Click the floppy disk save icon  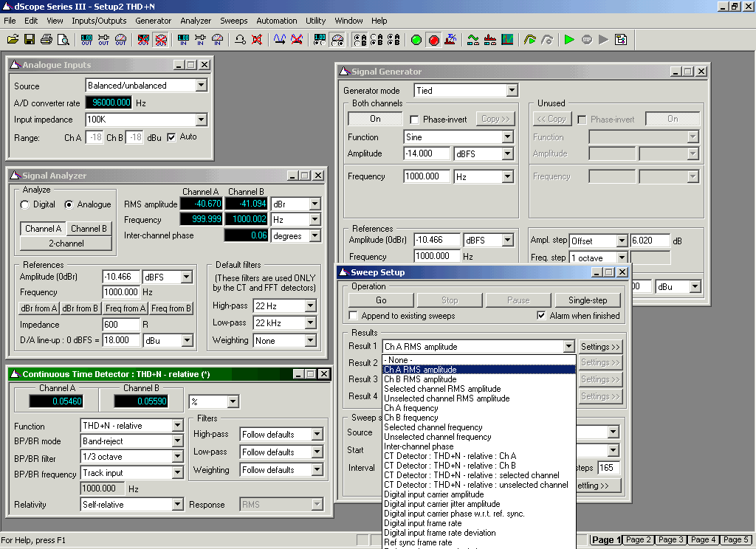click(30, 40)
